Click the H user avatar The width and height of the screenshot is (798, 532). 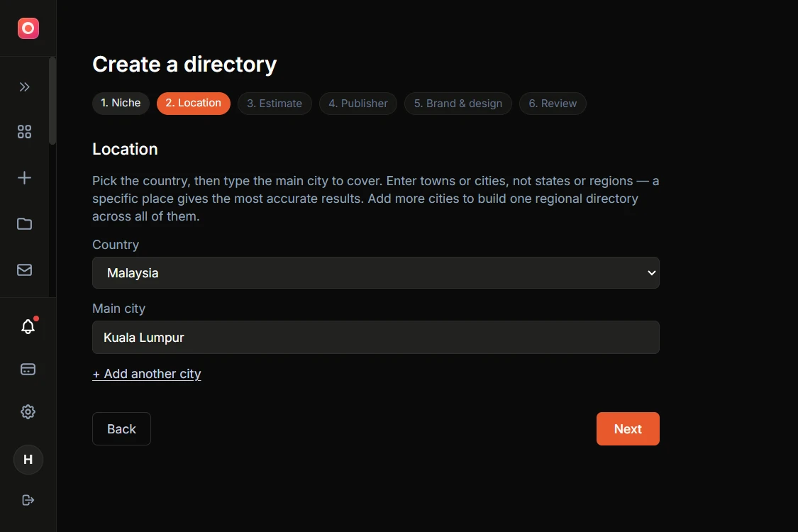point(28,460)
